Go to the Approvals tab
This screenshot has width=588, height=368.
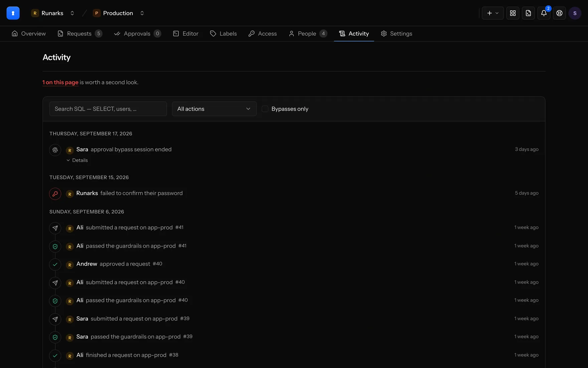(138, 33)
